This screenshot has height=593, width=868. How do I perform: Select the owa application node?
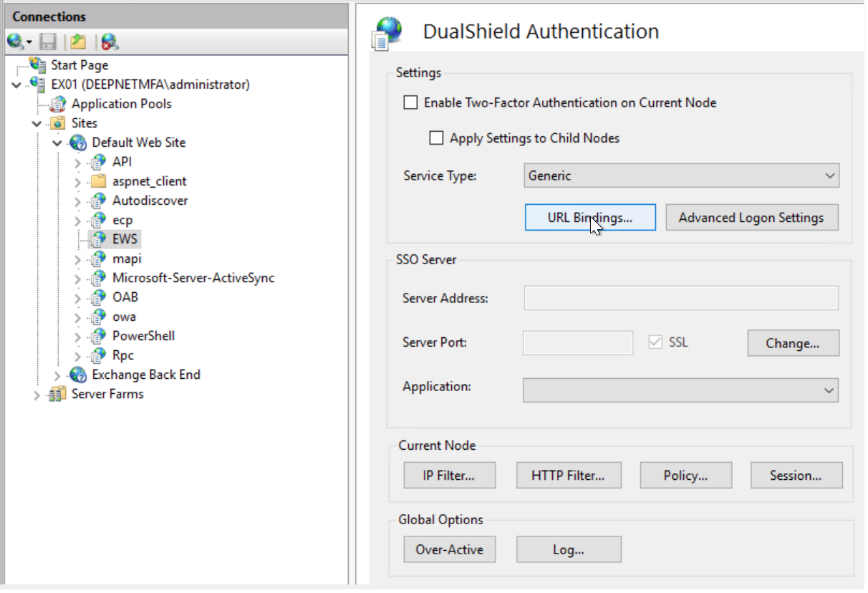coord(123,317)
